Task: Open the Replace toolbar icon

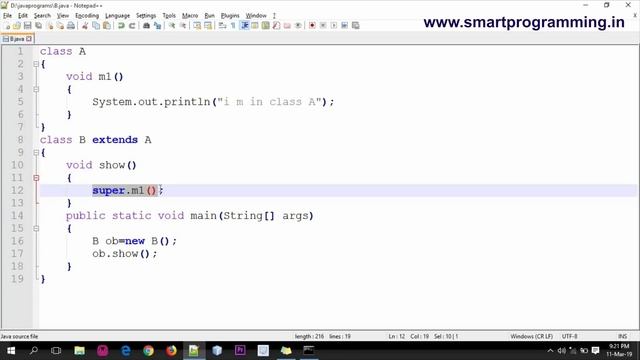Action: pyautogui.click(x=157, y=26)
